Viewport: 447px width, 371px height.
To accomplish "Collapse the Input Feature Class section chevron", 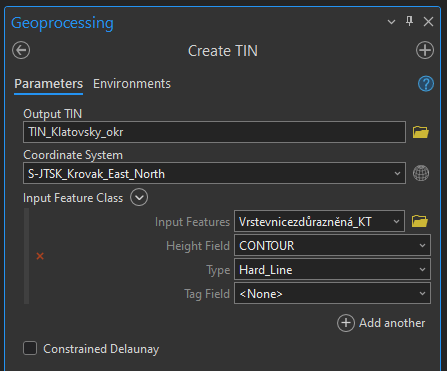I will (x=139, y=198).
